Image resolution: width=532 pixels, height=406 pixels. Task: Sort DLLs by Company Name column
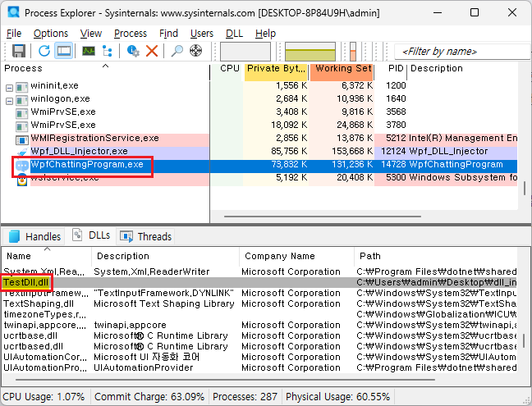coord(279,256)
